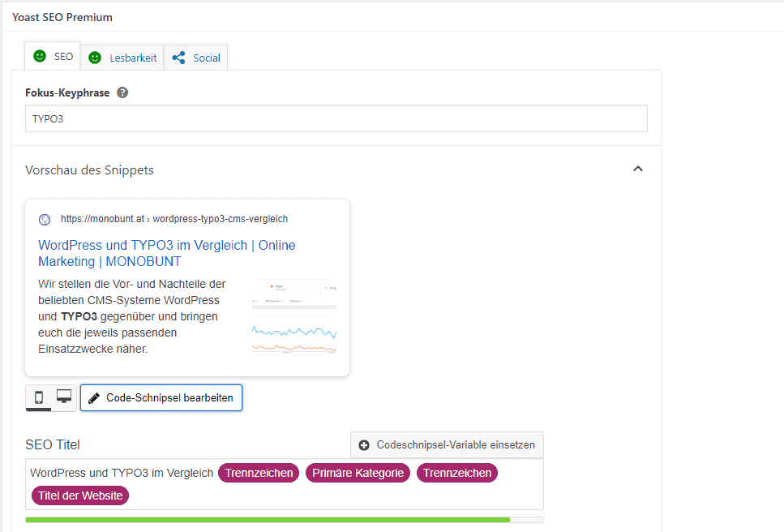Click the Fokus-Keyphrase input containing TYPO3
The image size is (784, 532).
[x=336, y=118]
